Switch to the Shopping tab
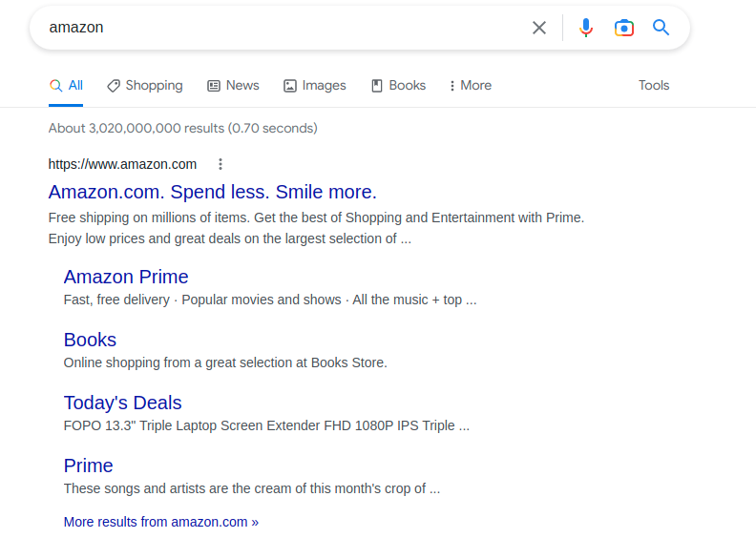Viewport: 756px width, 559px height. [x=145, y=86]
